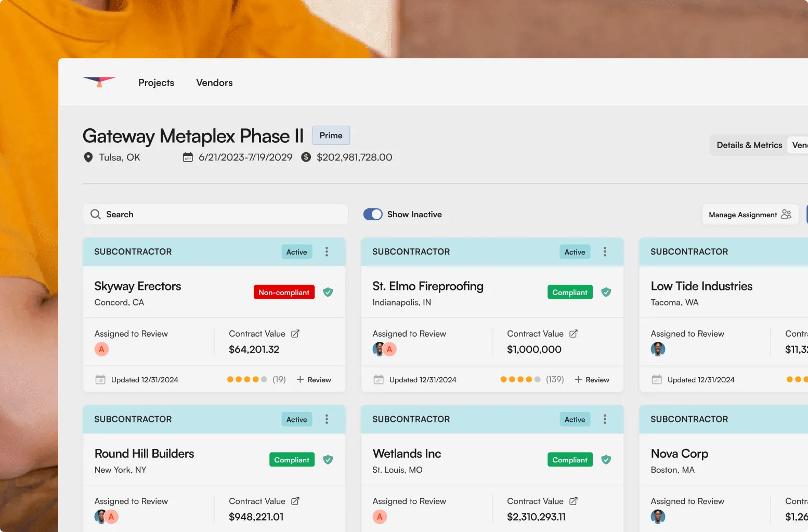808x532 pixels.
Task: Open the three-dot menu on Skyway Erectors card
Action: 327,251
